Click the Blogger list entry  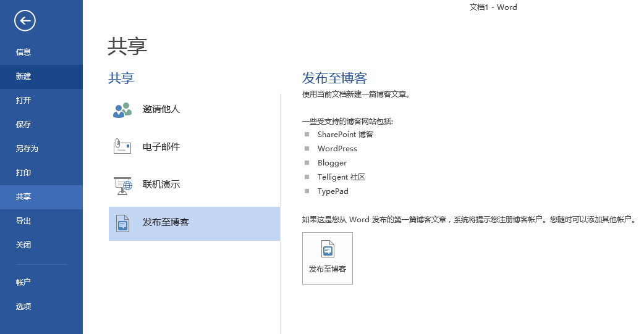(332, 163)
